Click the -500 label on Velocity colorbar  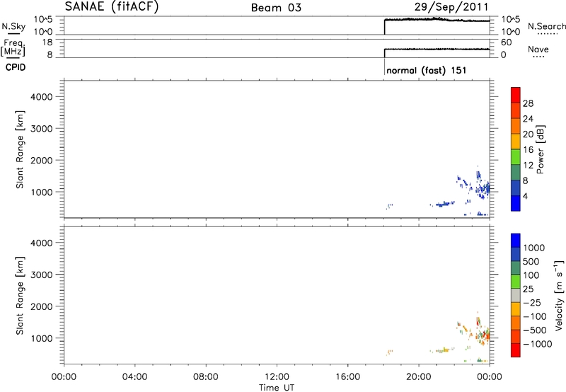[x=535, y=330]
